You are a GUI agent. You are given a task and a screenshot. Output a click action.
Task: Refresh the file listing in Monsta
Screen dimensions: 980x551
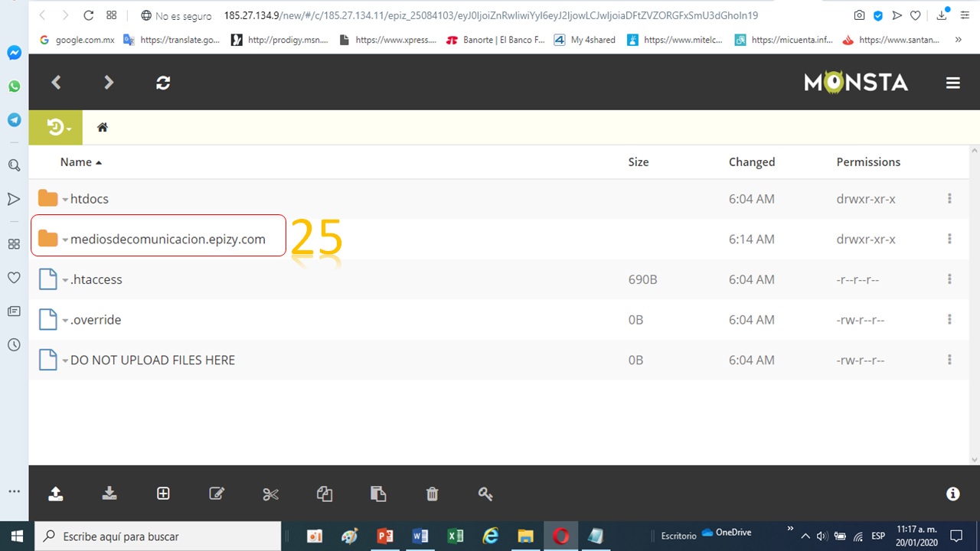point(163,83)
